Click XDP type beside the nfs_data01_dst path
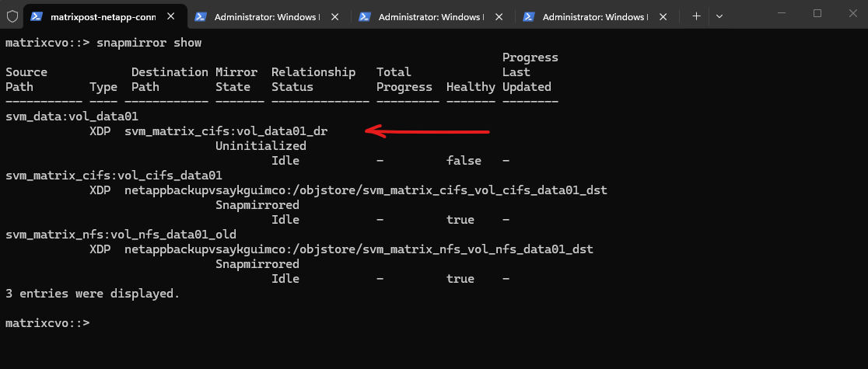868x369 pixels. point(100,249)
